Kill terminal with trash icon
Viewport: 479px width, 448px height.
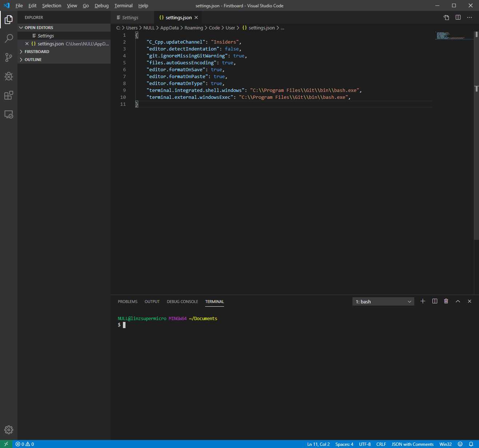pyautogui.click(x=446, y=301)
